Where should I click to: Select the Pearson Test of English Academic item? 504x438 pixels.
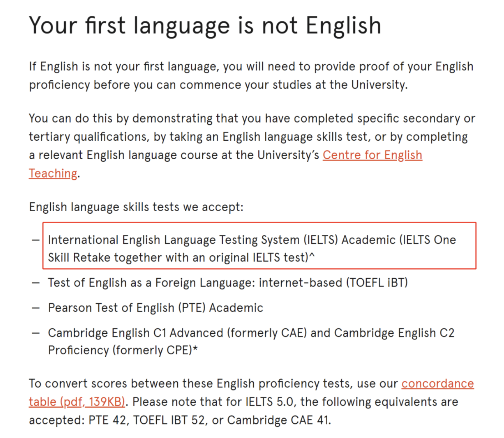(x=156, y=308)
